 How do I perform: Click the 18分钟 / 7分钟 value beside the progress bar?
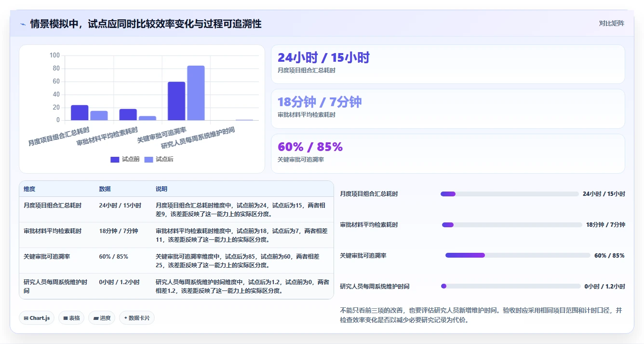605,225
